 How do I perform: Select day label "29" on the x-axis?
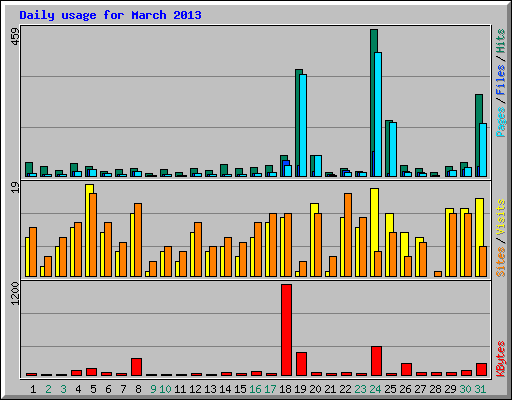pyautogui.click(x=450, y=389)
